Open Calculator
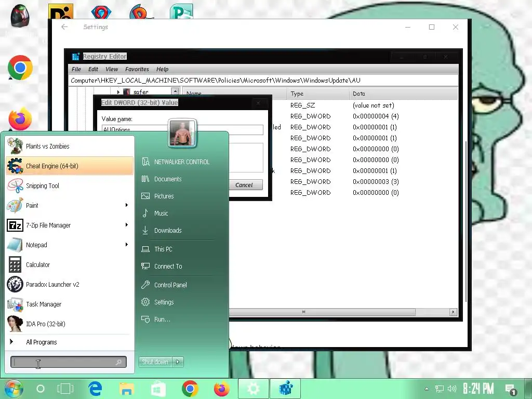 pos(70,264)
